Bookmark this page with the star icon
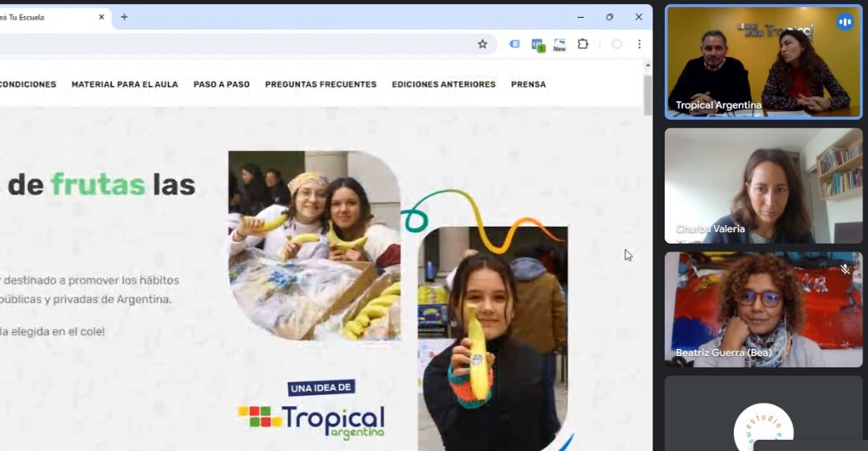The width and height of the screenshot is (868, 451). click(482, 44)
